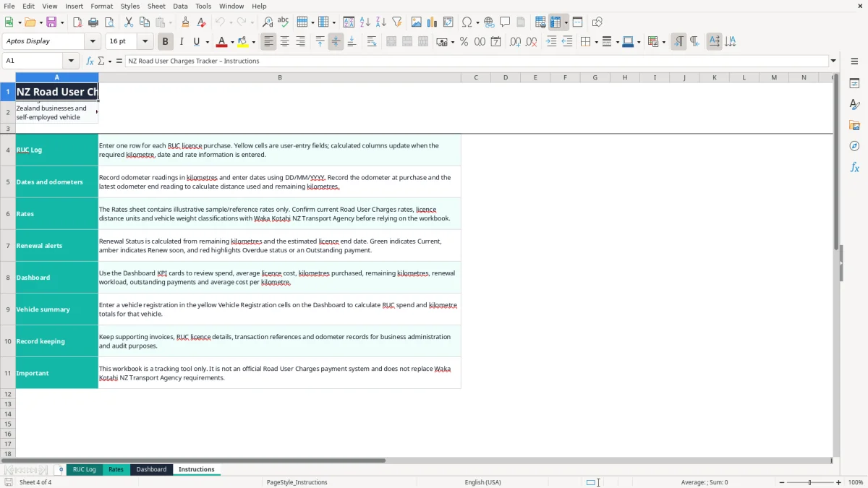The height and width of the screenshot is (488, 868).
Task: Click the Toggle Print Preview icon
Action: pyautogui.click(x=109, y=22)
